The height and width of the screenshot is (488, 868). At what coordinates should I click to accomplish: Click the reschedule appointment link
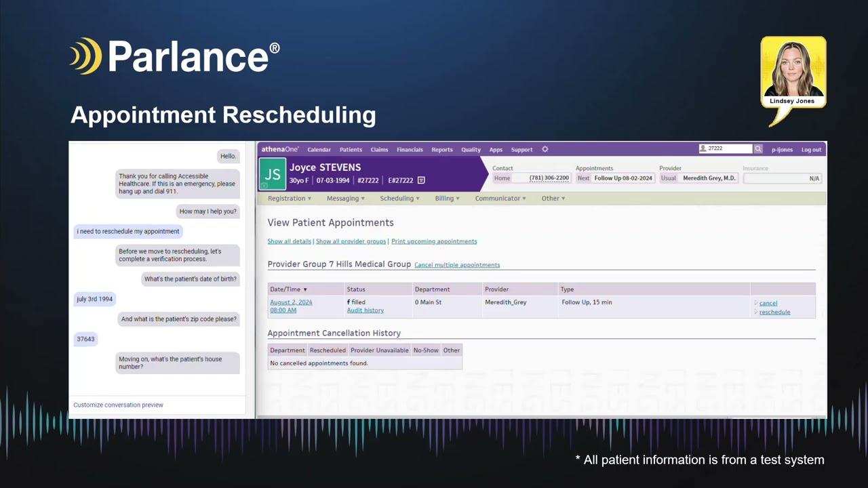tap(774, 312)
